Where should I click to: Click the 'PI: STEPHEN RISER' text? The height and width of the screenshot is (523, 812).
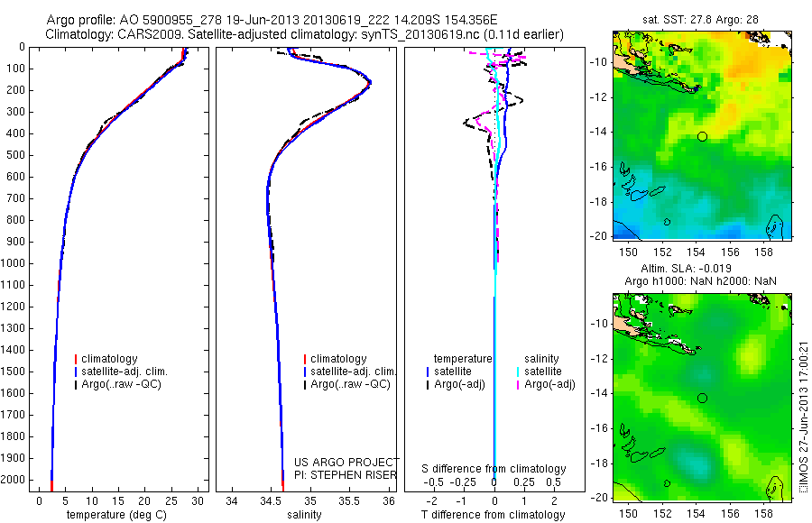[x=346, y=475]
